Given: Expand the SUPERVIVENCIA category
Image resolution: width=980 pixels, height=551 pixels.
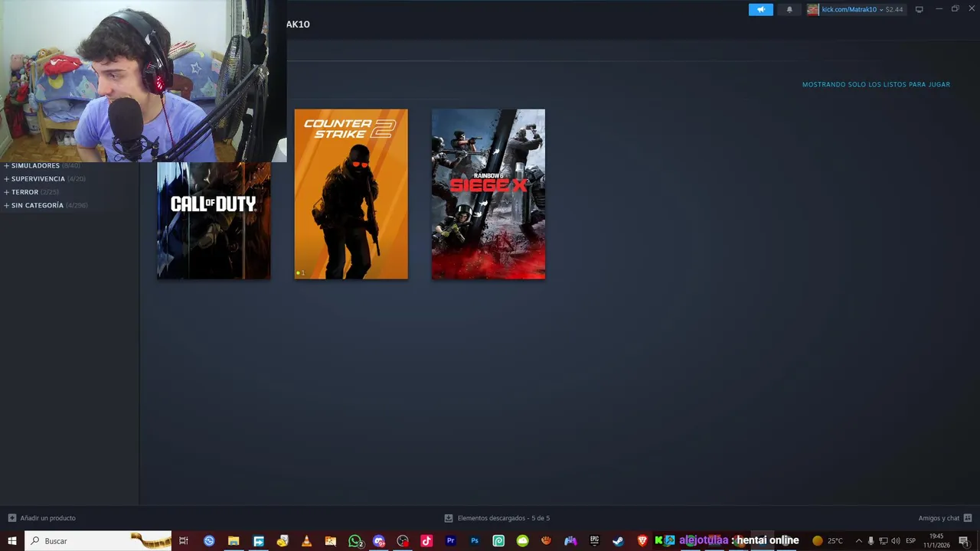Looking at the screenshot, I should click(x=38, y=178).
